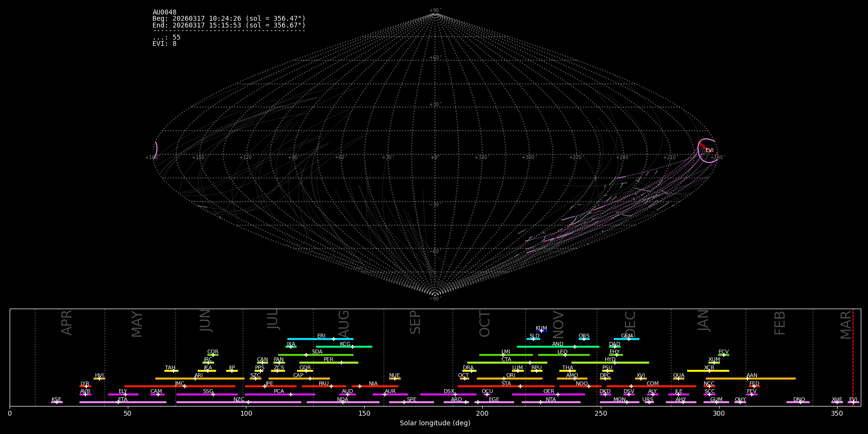Click the CAP shower label
The height and width of the screenshot is (434, 868).
tap(298, 376)
